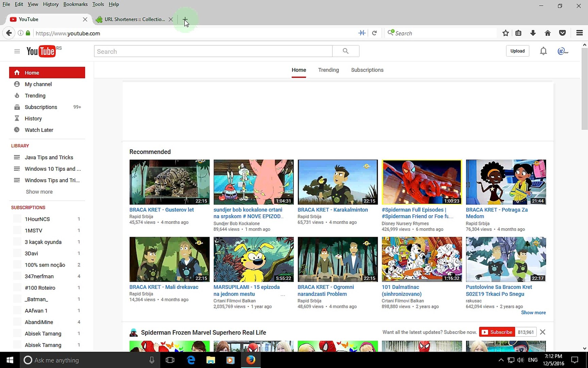This screenshot has width=588, height=368.
Task: Show hidden system tray icons
Action: pyautogui.click(x=501, y=360)
